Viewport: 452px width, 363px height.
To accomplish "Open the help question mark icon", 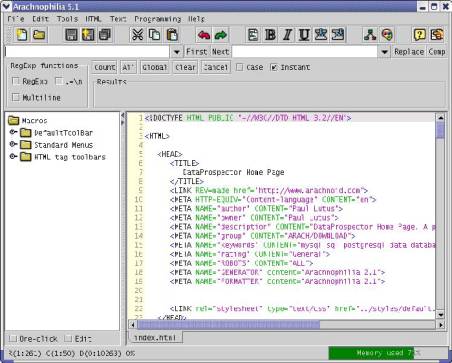I will pyautogui.click(x=420, y=35).
